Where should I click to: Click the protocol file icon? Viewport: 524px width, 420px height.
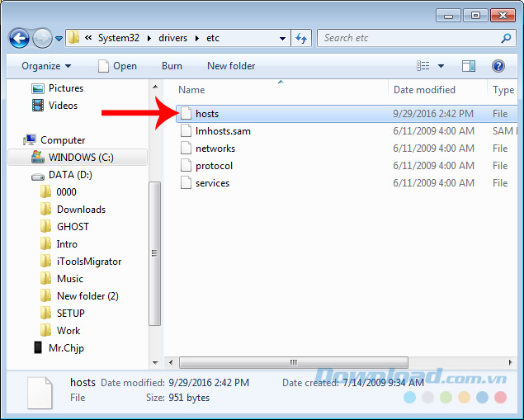pyautogui.click(x=186, y=166)
